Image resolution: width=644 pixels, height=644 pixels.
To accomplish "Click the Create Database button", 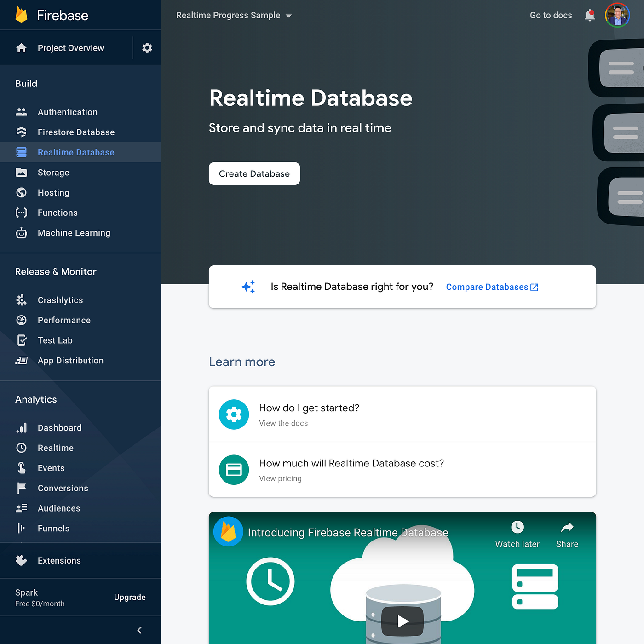I will click(x=254, y=173).
